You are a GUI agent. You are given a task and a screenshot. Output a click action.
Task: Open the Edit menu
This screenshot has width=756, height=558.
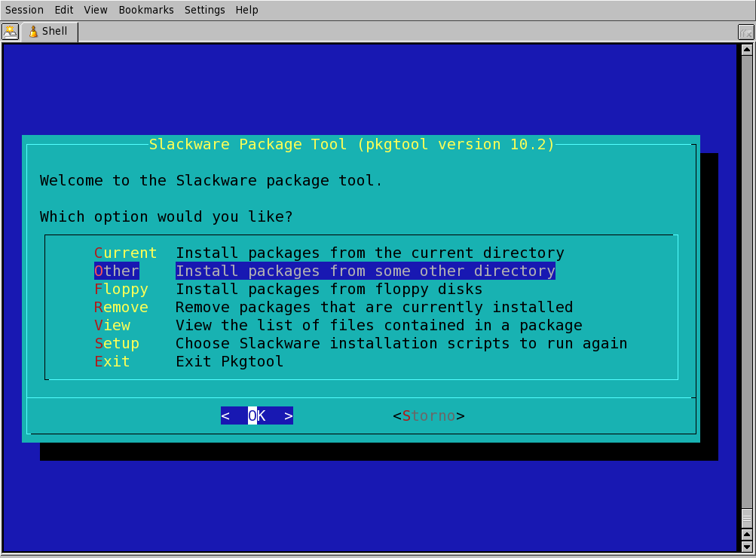tap(64, 10)
